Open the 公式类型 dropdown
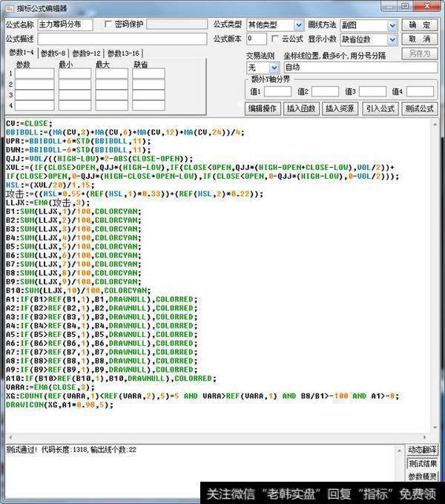This screenshot has width=445, height=504. pos(299,25)
